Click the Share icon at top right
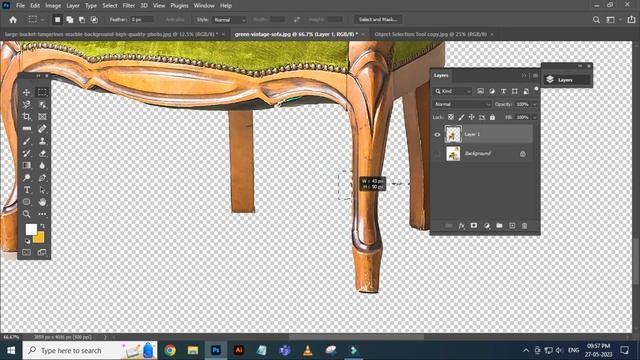Screen dimensions: 640x360 point(631,20)
